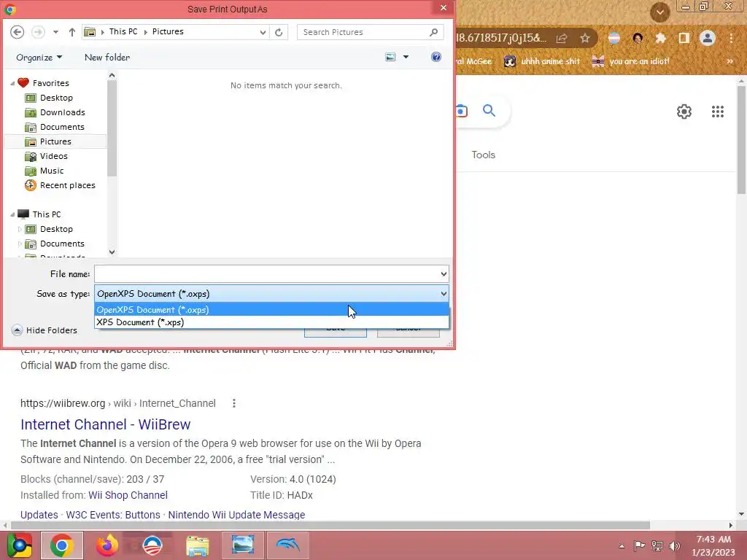Open Nintendo Wii Update Message link
The image size is (747, 560).
(236, 515)
